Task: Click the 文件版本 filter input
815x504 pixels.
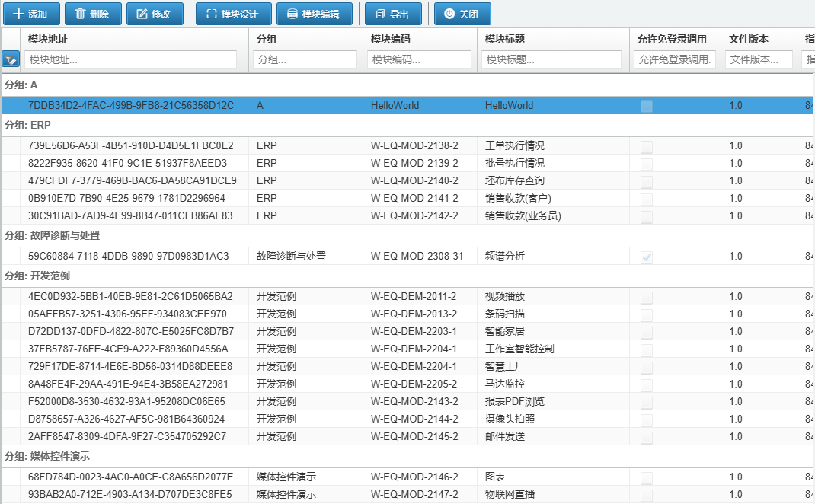Action: pyautogui.click(x=759, y=59)
